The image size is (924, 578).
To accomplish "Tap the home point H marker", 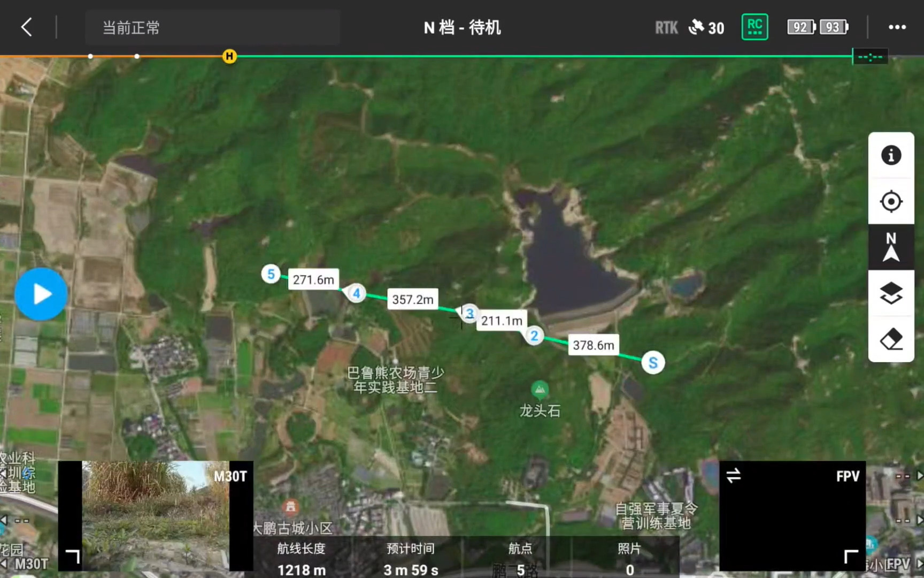I will coord(229,56).
